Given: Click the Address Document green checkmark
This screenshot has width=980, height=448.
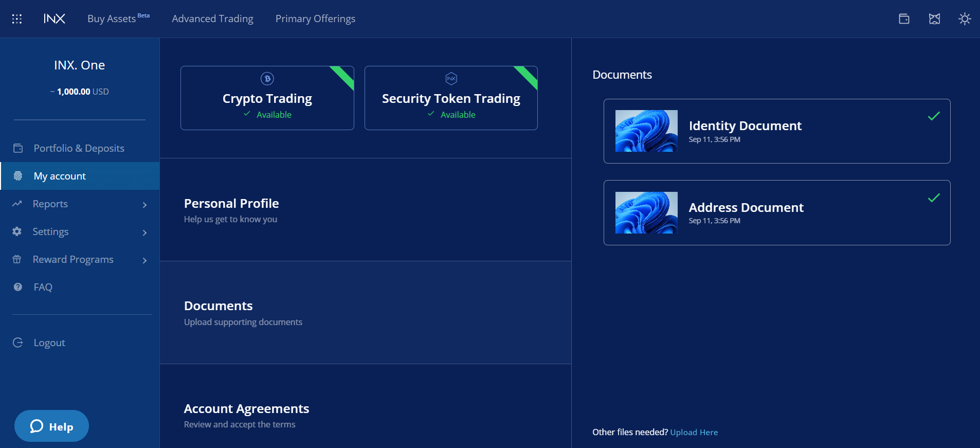Looking at the screenshot, I should click(x=934, y=198).
